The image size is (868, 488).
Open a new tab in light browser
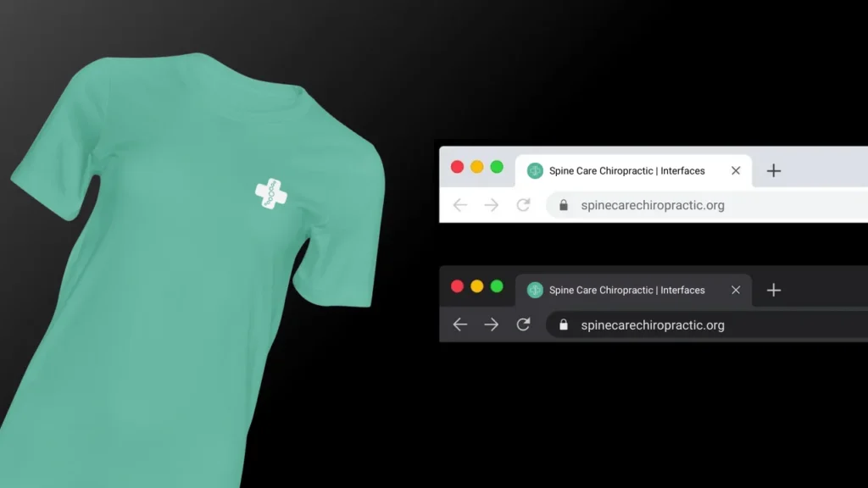tap(773, 171)
